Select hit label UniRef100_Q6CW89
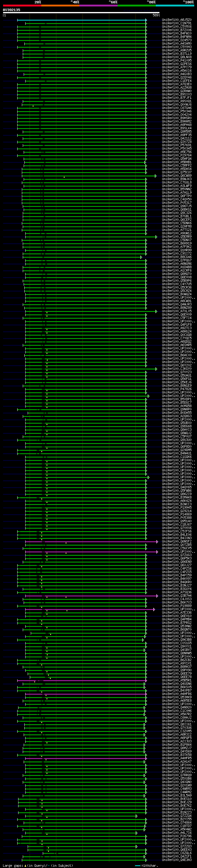Viewport: 197px width, 868px height. [x=177, y=176]
